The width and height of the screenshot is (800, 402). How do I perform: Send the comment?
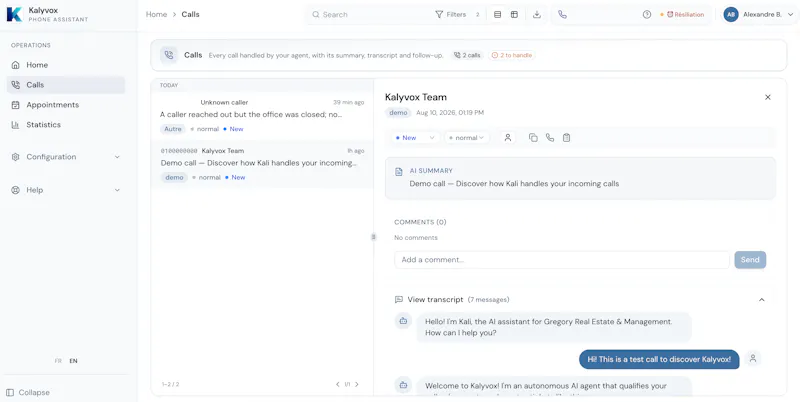(x=750, y=260)
